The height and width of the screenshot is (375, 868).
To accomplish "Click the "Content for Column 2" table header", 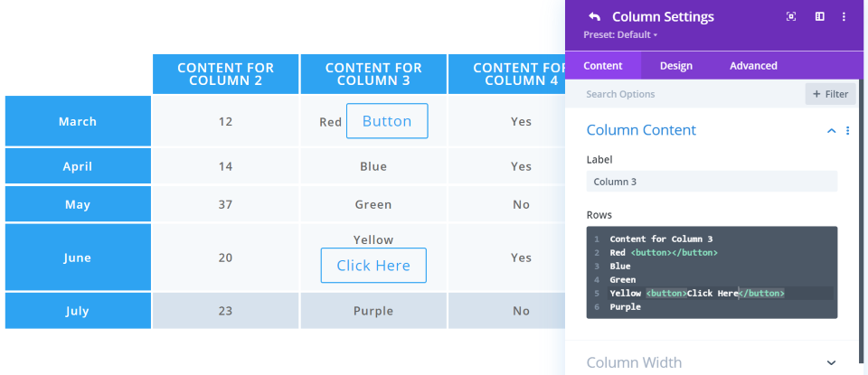I will click(x=225, y=74).
